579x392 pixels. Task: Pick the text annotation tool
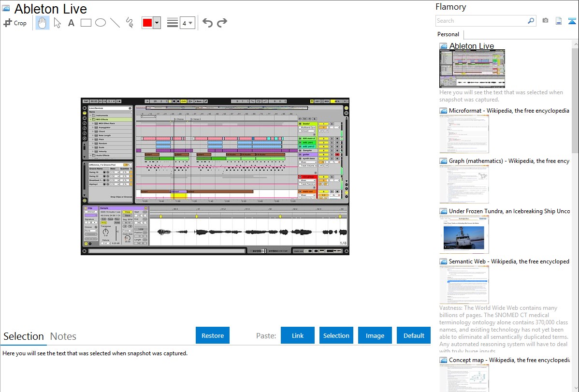pyautogui.click(x=71, y=23)
